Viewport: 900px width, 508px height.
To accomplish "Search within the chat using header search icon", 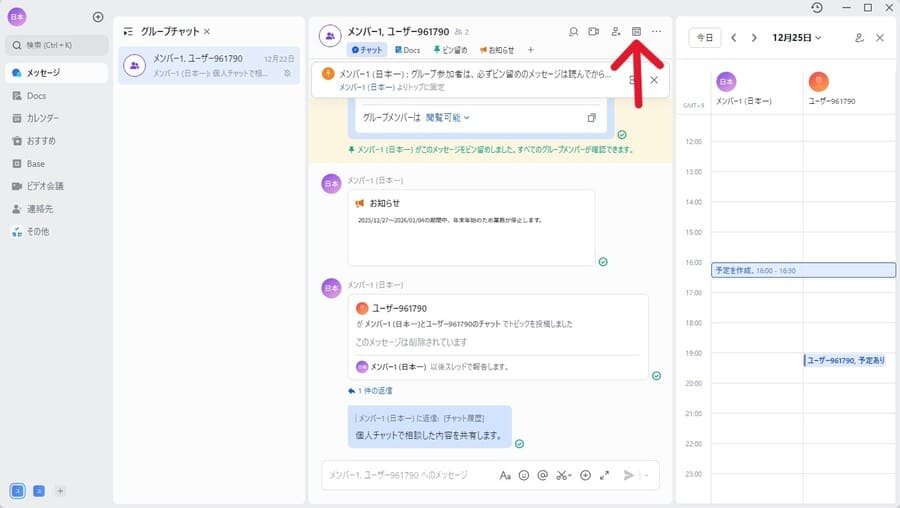I will click(573, 32).
